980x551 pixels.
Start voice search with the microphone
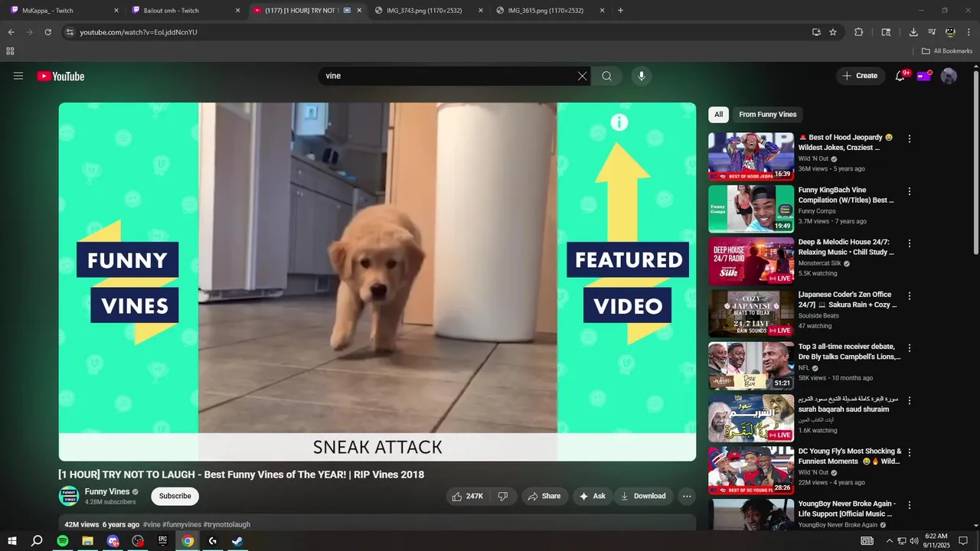[642, 76]
